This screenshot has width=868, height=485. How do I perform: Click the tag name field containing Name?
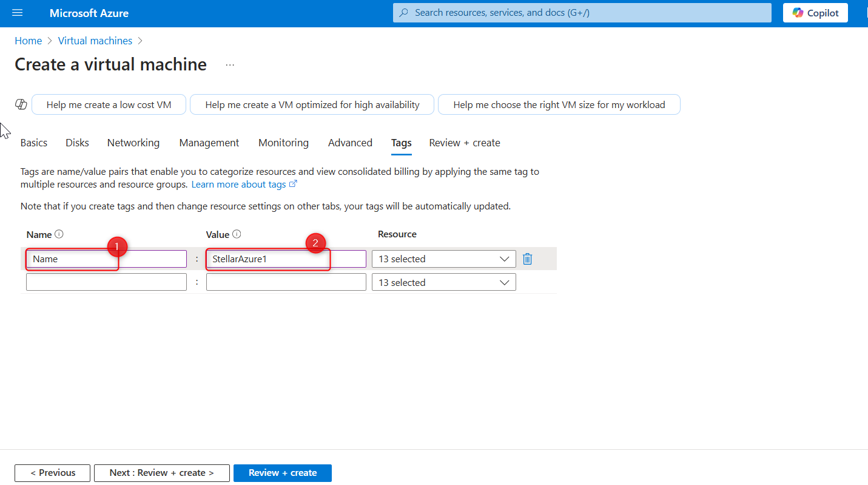106,259
